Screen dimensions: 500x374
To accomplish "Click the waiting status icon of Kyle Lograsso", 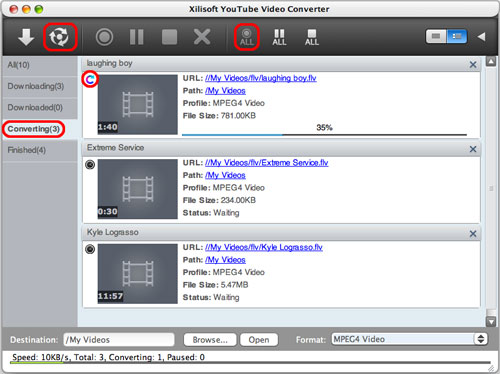I will [90, 249].
